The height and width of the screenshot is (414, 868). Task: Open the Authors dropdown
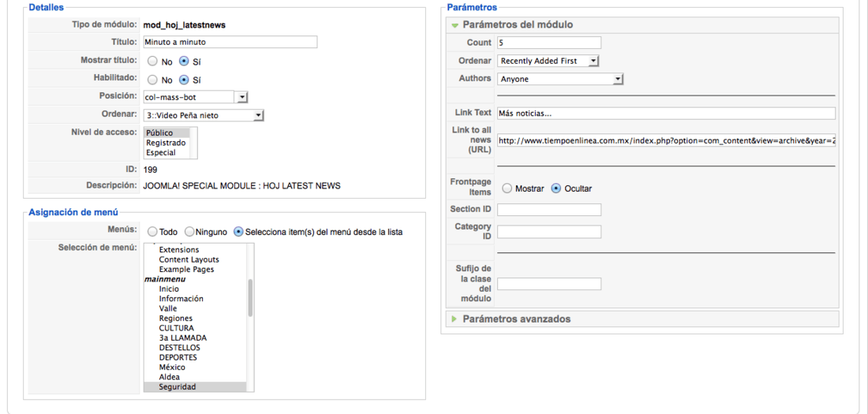560,79
